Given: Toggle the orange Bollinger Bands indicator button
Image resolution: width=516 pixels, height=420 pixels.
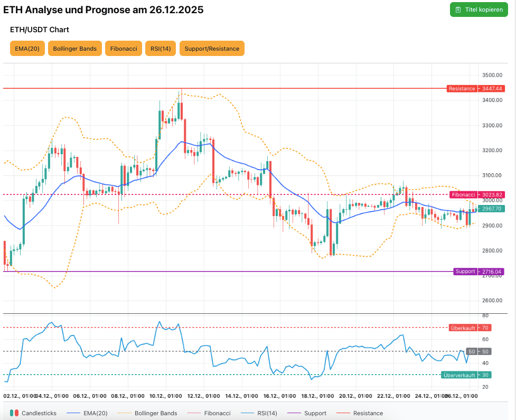Looking at the screenshot, I should (x=74, y=49).
